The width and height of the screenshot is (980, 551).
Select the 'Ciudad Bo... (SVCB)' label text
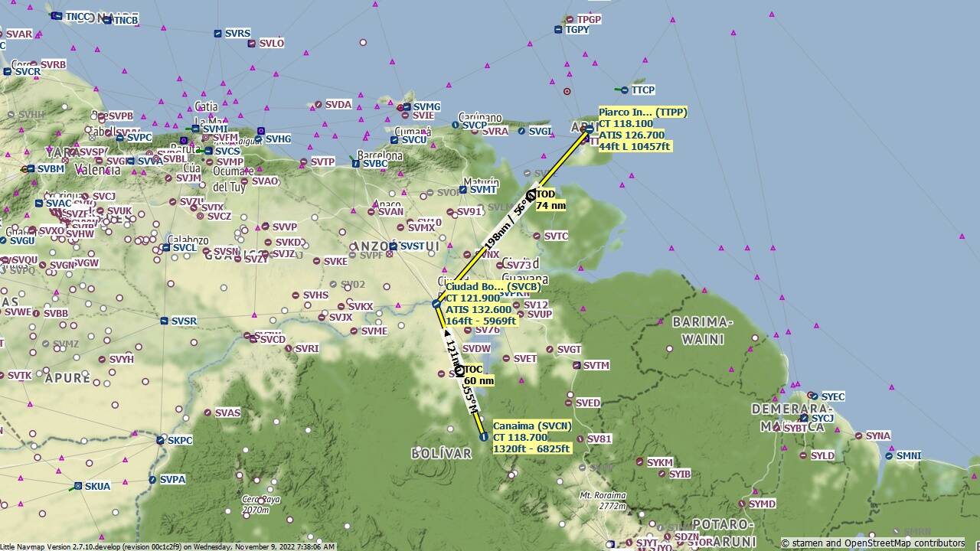(493, 287)
